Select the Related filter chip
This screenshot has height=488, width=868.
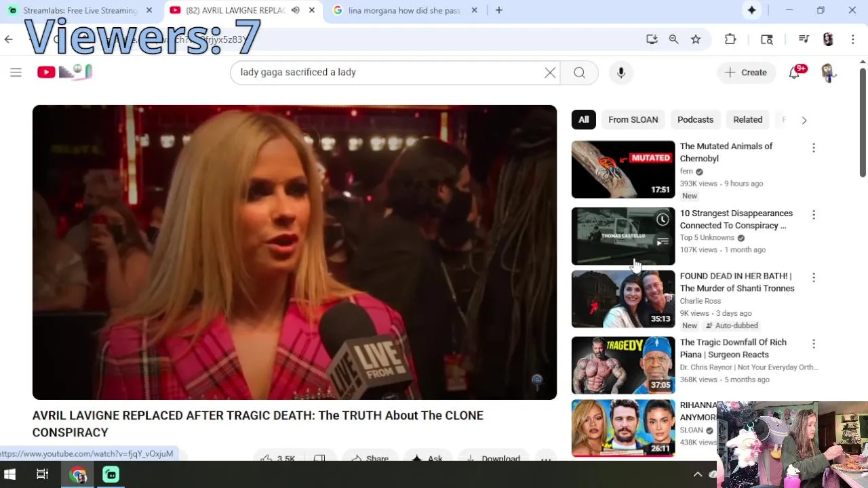pos(747,119)
